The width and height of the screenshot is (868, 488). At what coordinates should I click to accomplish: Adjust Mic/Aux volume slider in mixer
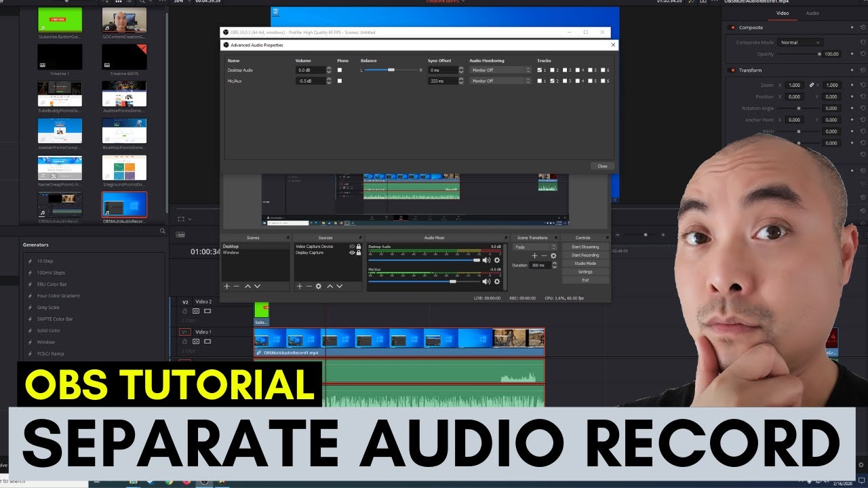tap(425, 281)
